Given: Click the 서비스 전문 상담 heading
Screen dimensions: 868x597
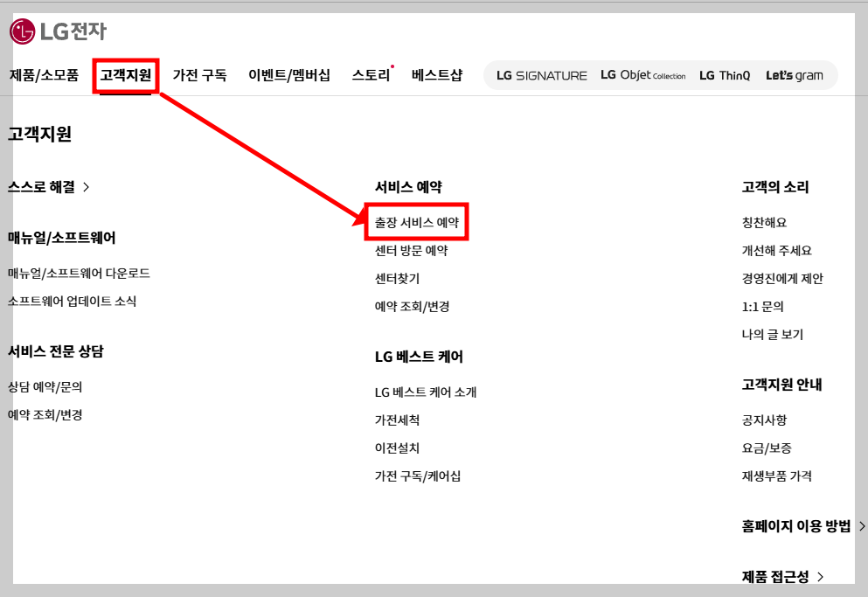Looking at the screenshot, I should [x=55, y=351].
